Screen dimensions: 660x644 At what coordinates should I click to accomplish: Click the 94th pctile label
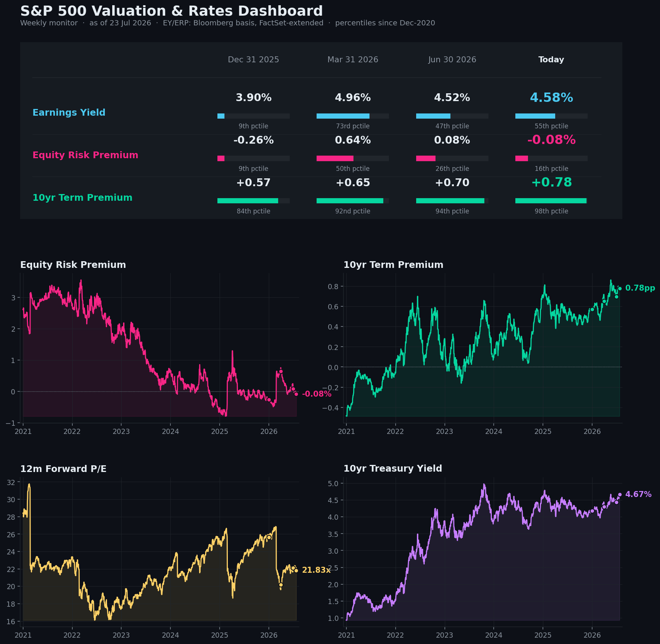tap(452, 211)
